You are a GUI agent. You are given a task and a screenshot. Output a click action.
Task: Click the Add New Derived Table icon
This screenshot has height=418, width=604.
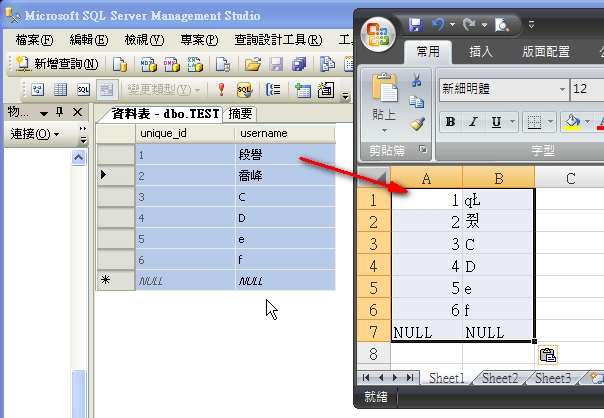(326, 90)
